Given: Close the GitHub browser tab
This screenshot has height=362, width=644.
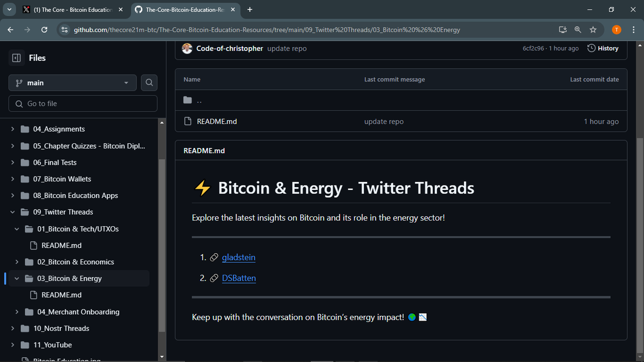Looking at the screenshot, I should tap(233, 10).
